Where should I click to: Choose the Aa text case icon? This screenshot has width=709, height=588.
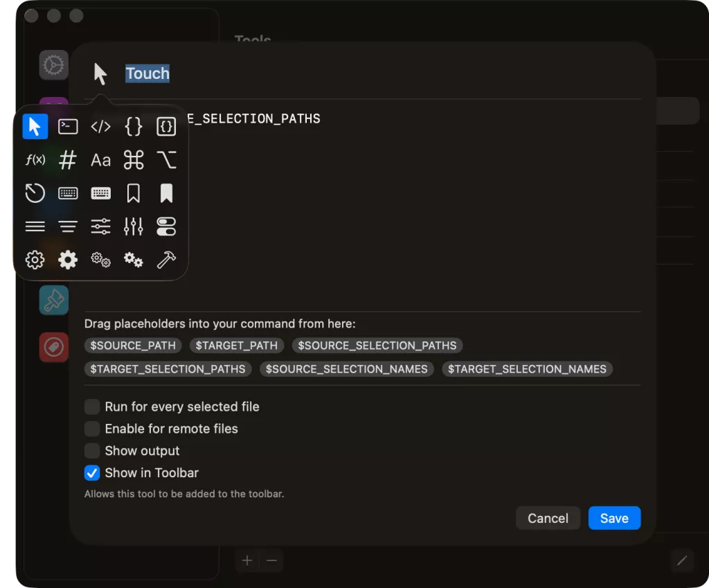pos(100,160)
